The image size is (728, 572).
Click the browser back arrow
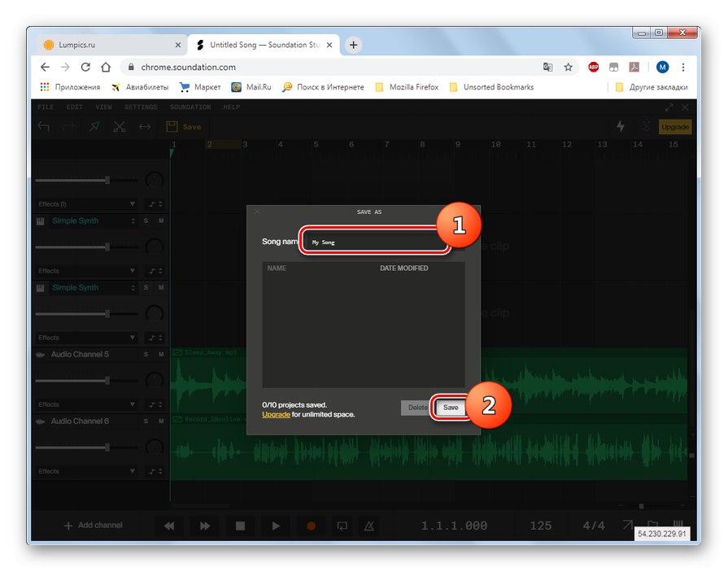pos(45,68)
